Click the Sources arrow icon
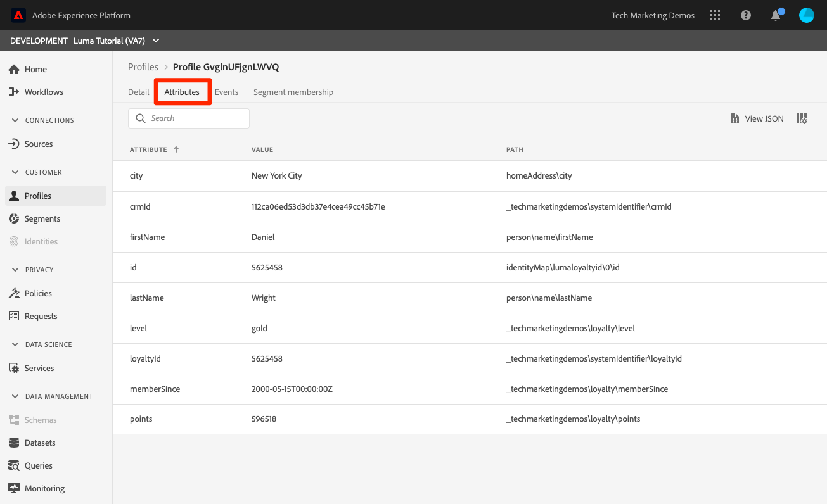Image resolution: width=827 pixels, height=504 pixels. [14, 144]
